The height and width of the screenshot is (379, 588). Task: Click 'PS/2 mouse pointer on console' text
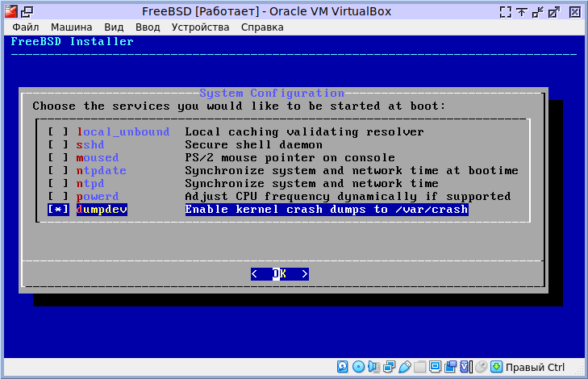tap(290, 157)
